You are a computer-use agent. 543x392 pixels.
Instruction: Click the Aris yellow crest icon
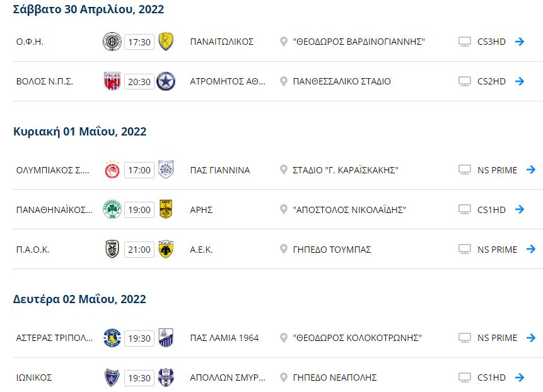point(166,209)
